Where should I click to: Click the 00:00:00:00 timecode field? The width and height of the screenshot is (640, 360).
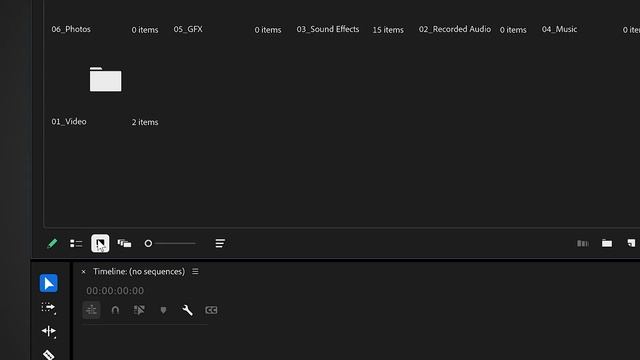tap(115, 291)
